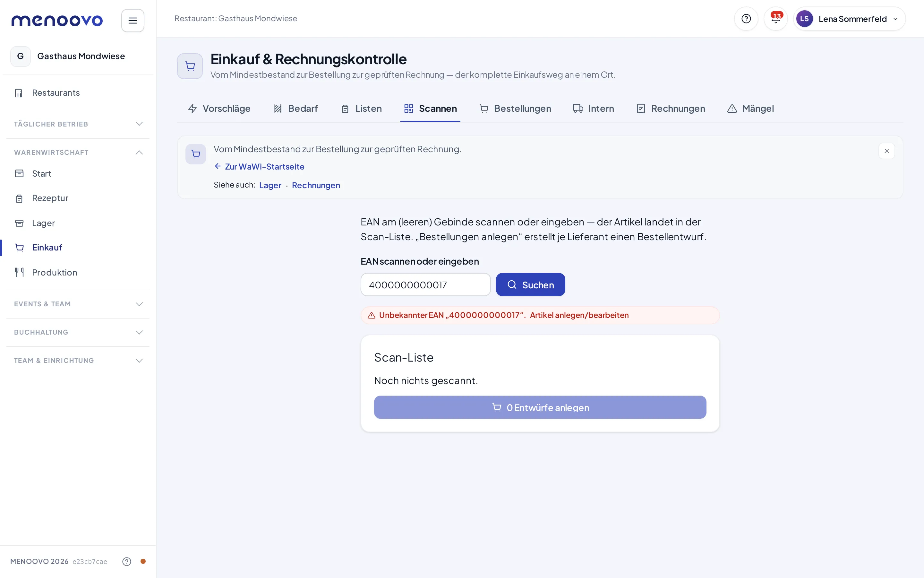The image size is (924, 578).
Task: Switch to the Bedarf tab
Action: click(x=295, y=109)
